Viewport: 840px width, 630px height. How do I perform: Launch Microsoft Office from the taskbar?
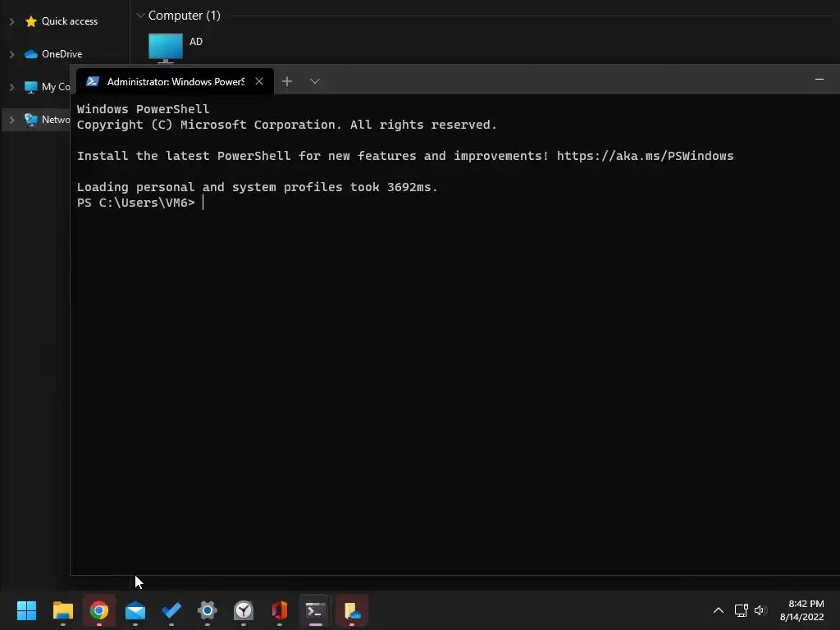[280, 610]
